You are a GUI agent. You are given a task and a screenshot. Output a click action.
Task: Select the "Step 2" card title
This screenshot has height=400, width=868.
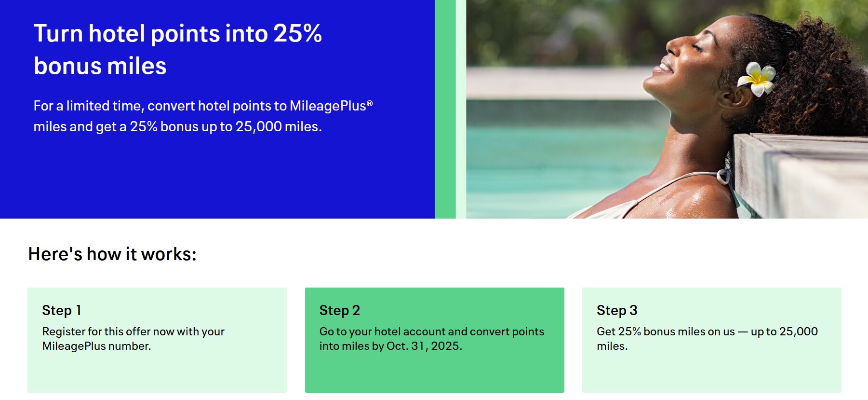pyautogui.click(x=339, y=310)
